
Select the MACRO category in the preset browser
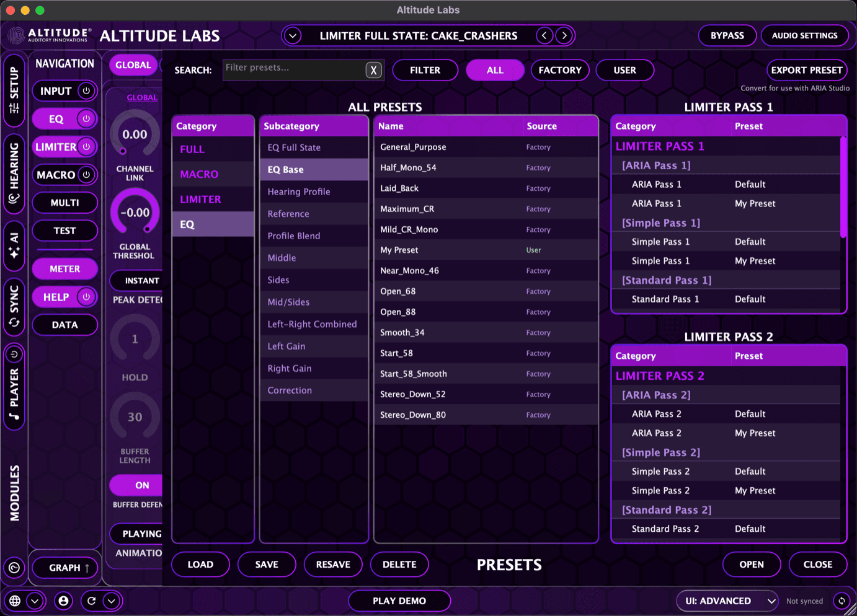[198, 174]
